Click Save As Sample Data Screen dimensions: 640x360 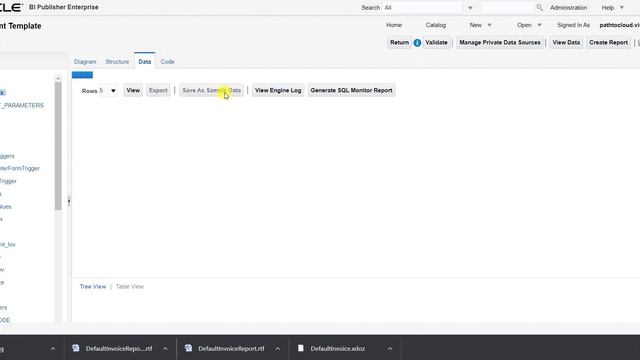pos(211,91)
